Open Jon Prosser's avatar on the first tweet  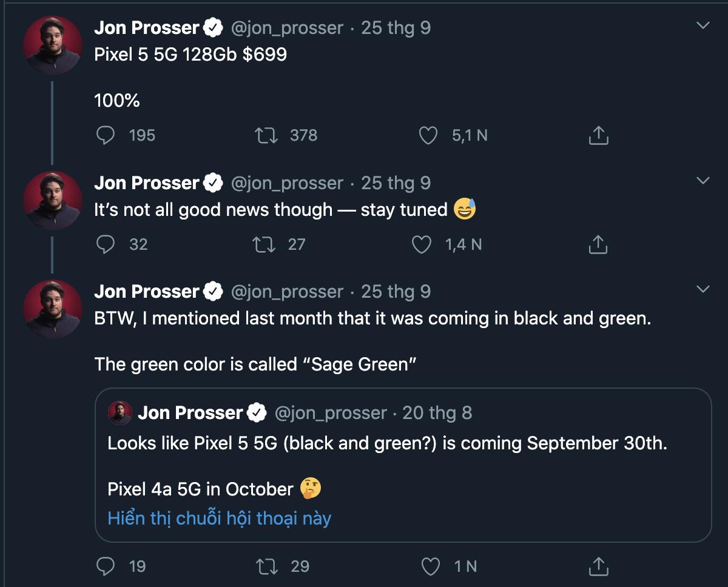[53, 45]
